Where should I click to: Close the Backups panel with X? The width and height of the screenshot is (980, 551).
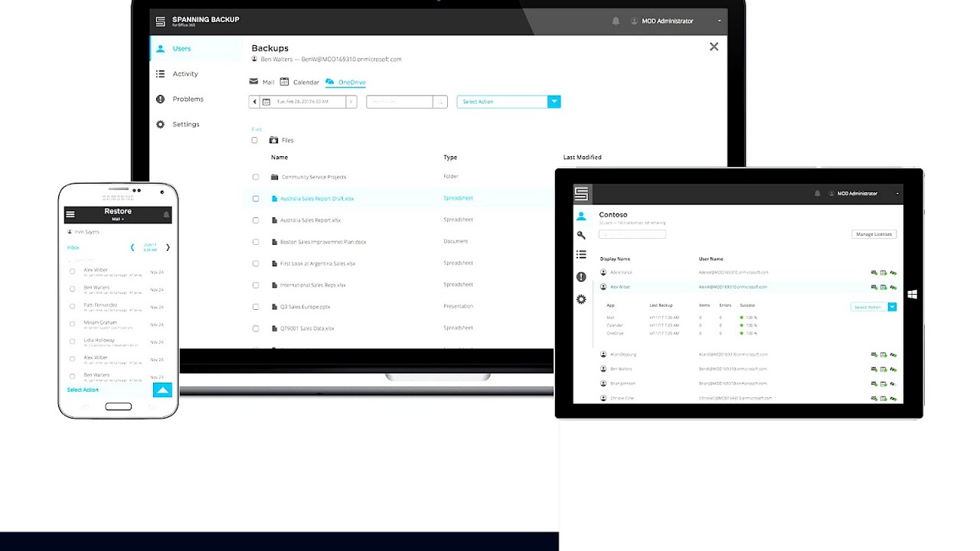tap(714, 47)
